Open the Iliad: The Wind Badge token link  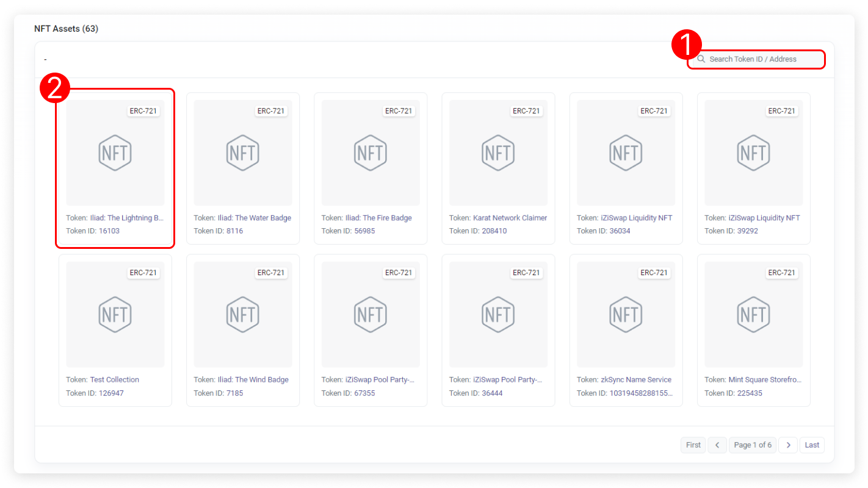253,379
